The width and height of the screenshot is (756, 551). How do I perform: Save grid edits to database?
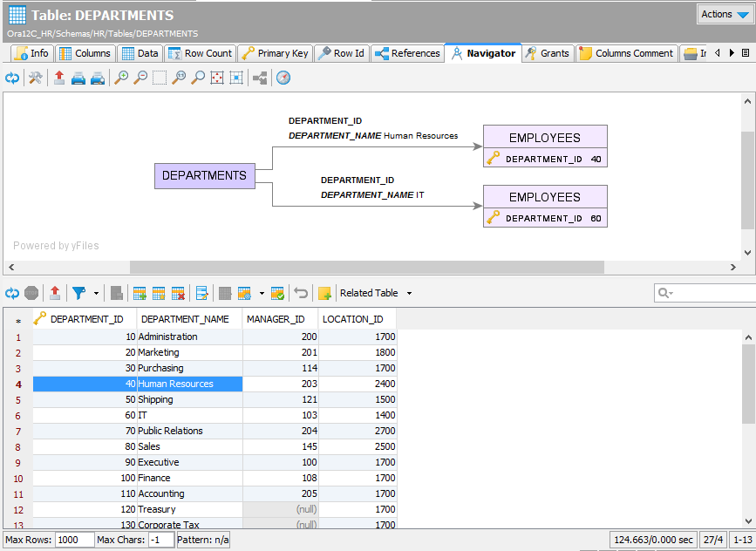(x=277, y=293)
